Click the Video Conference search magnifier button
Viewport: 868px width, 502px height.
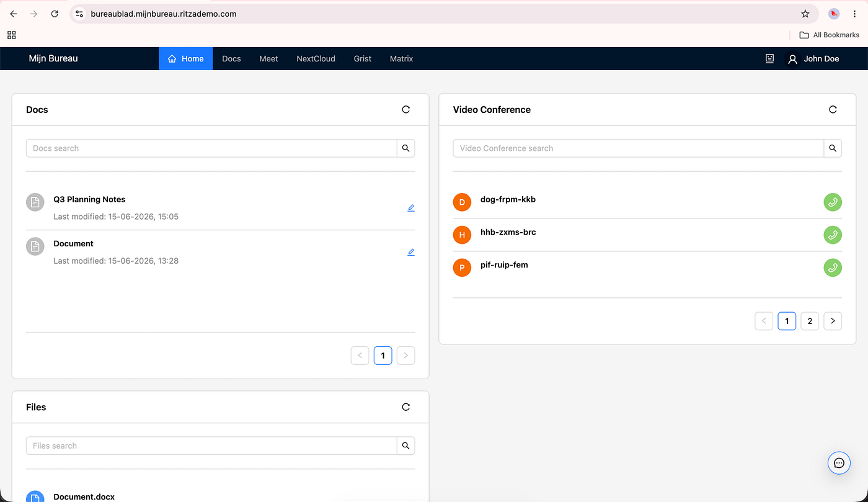833,148
